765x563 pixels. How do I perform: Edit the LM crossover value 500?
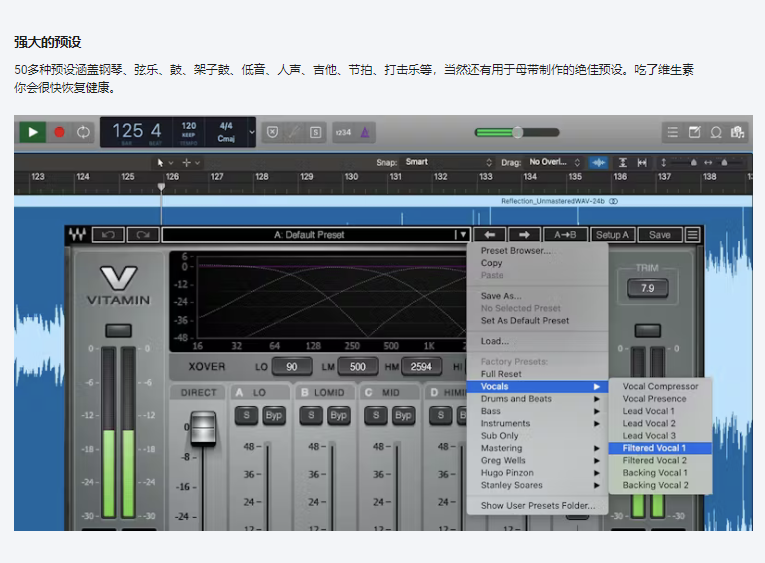358,367
